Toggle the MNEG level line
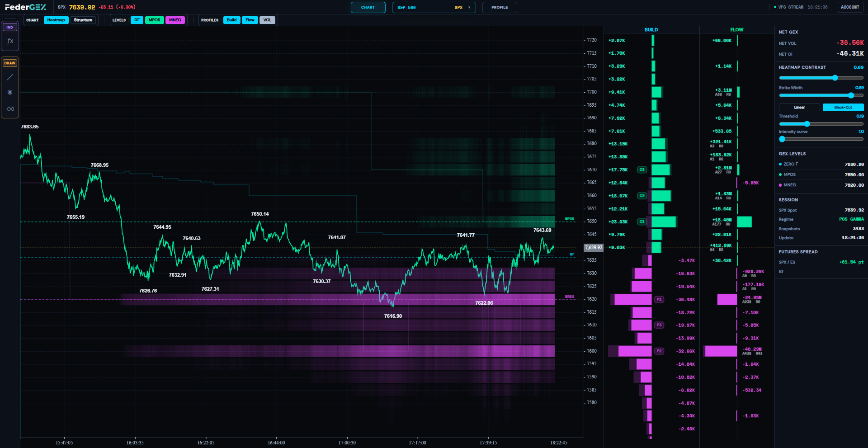 pos(175,20)
